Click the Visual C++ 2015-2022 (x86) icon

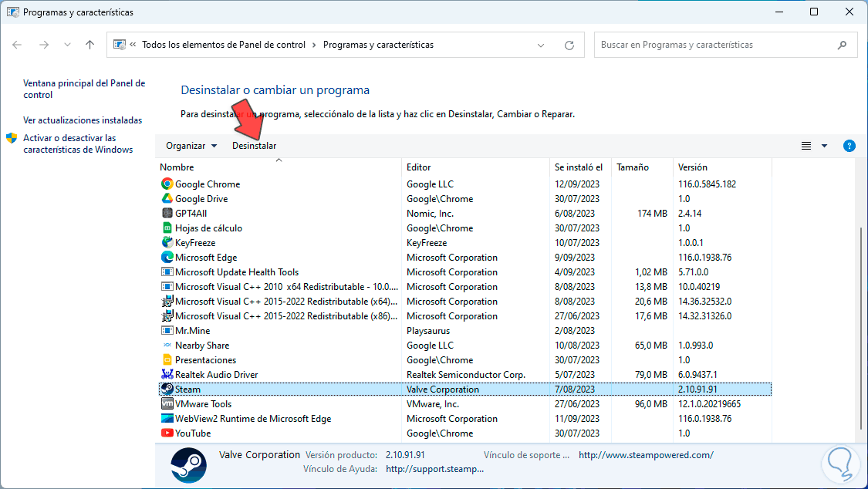167,316
